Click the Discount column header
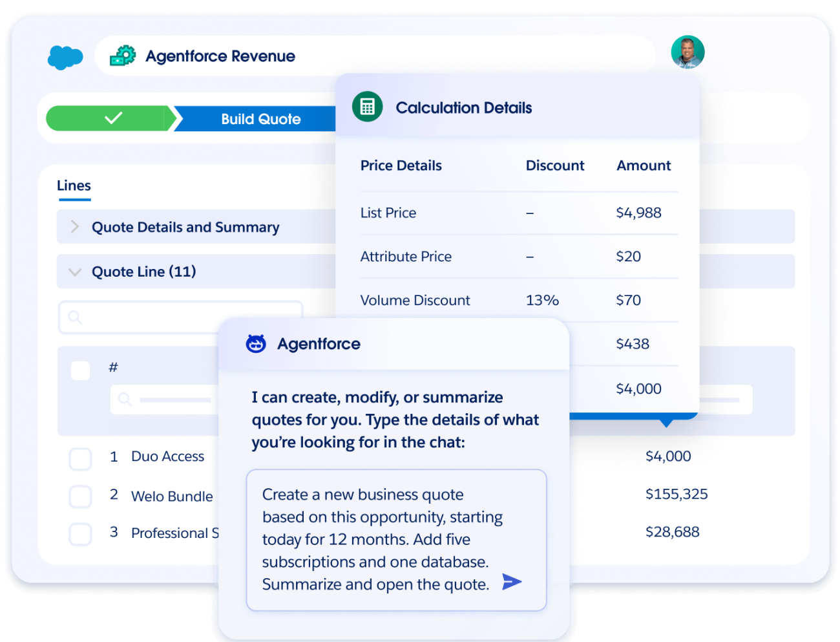 tap(554, 166)
